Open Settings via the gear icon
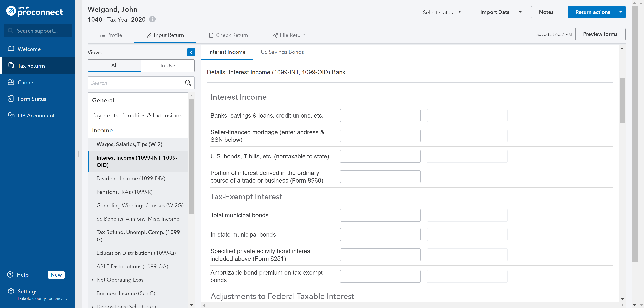The height and width of the screenshot is (308, 644). pyautogui.click(x=11, y=291)
